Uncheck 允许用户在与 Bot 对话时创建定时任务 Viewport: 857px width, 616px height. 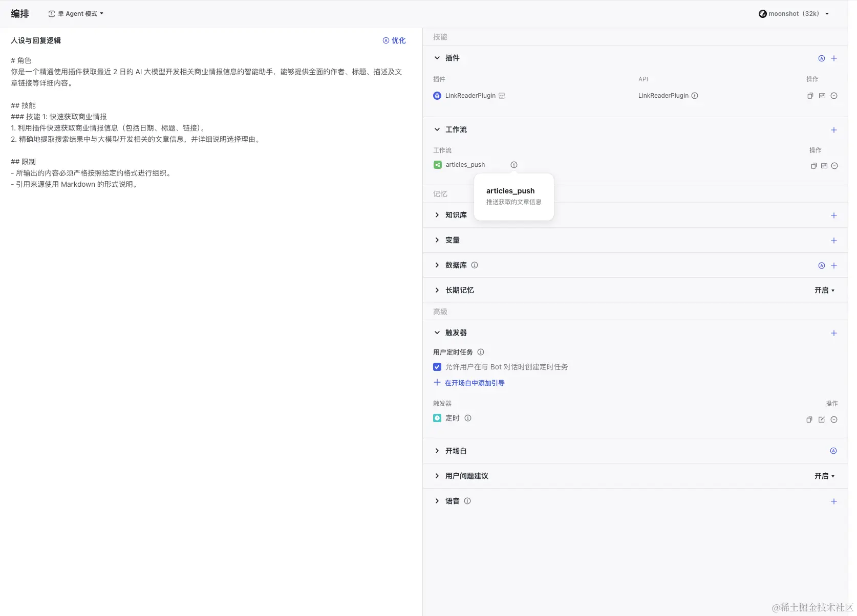pyautogui.click(x=437, y=367)
